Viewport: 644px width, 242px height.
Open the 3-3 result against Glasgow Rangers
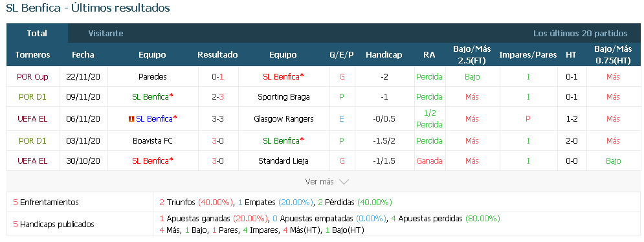tap(217, 119)
